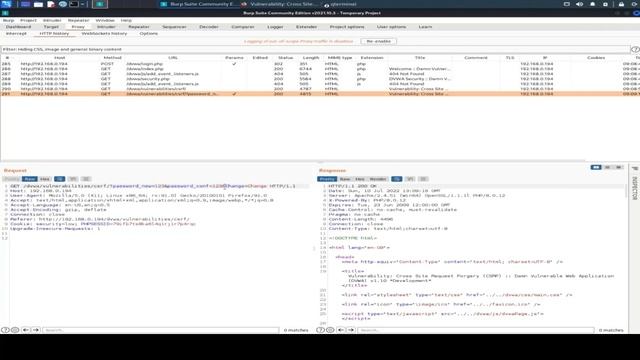Screen dimensions: 640x360
Task: Click the response search input field
Action: [476, 330]
